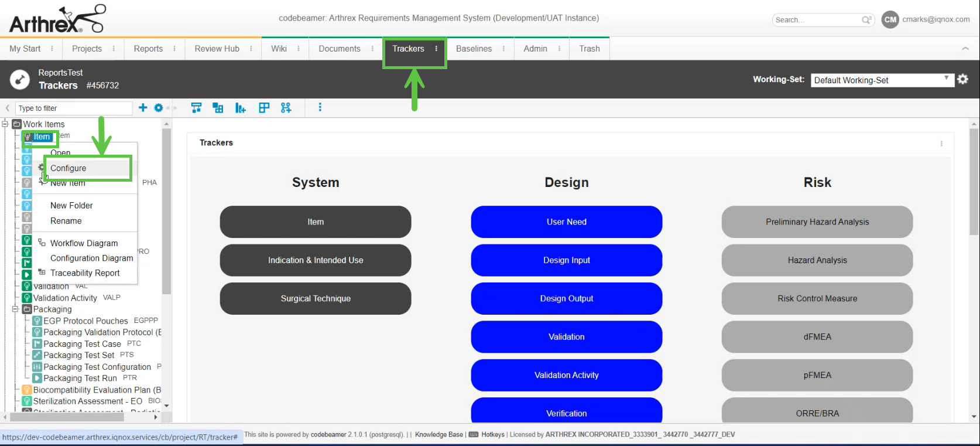980x446 pixels.
Task: Collapse the Packaging folder node
Action: 16,309
